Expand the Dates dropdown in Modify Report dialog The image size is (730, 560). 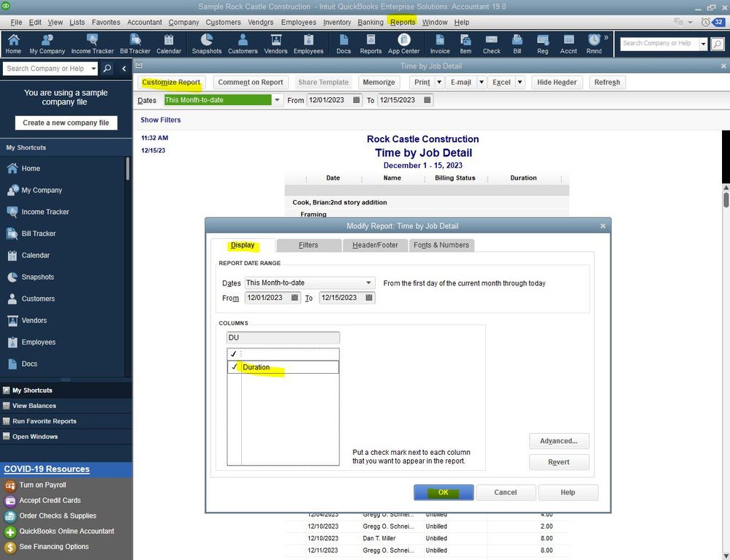pyautogui.click(x=368, y=283)
